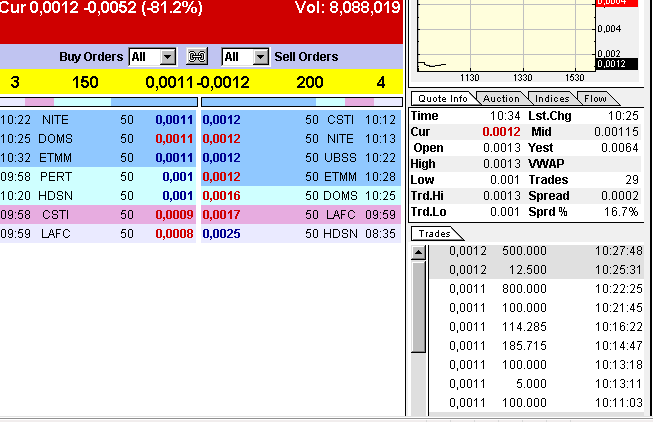Select DOMS buy order at 10:25

click(97, 139)
